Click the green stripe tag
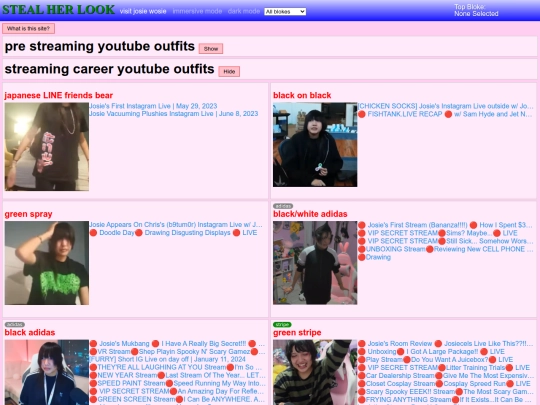The image size is (540, 405). (282, 324)
